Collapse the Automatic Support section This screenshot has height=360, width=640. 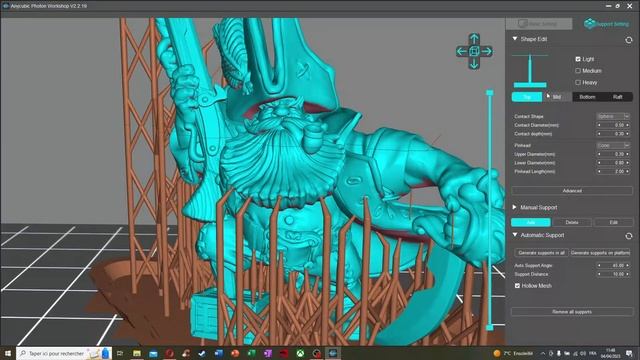click(515, 235)
